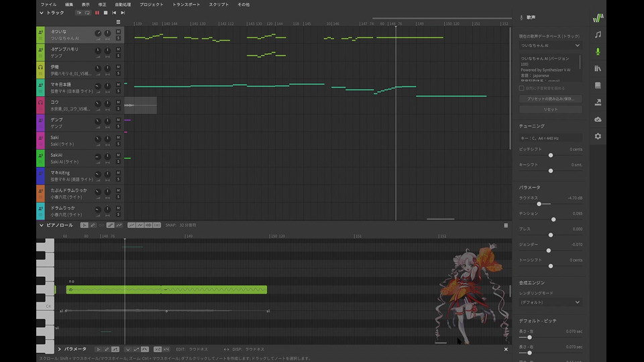Mute the Saki track
Screen dimensions: 644x362
click(118, 137)
